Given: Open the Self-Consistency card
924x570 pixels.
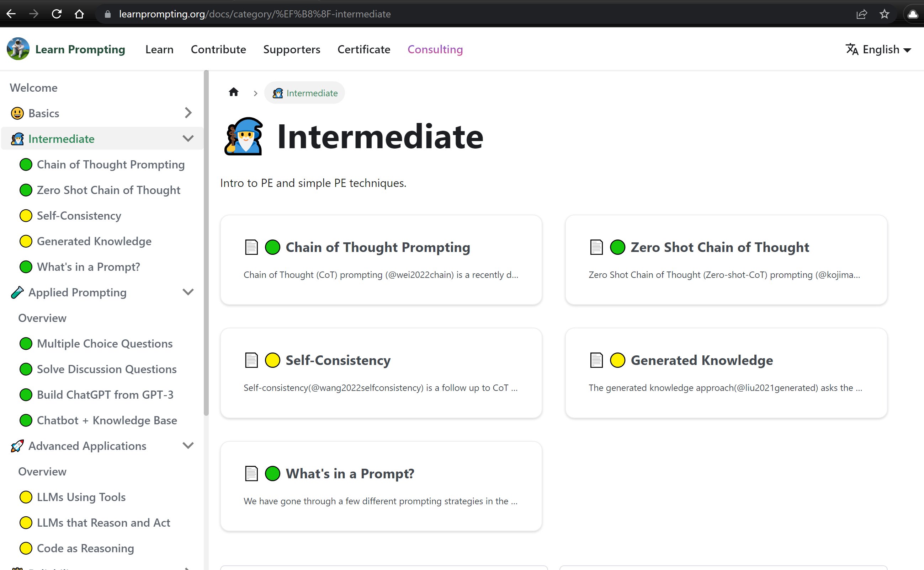Looking at the screenshot, I should click(x=381, y=372).
